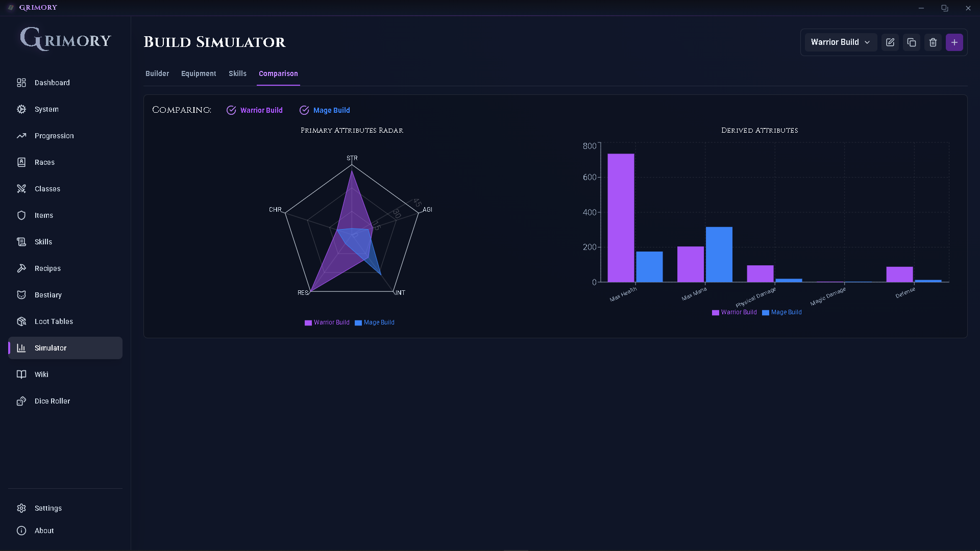Go to the Wiki section
Image resolution: width=980 pixels, height=551 pixels.
[x=41, y=374]
